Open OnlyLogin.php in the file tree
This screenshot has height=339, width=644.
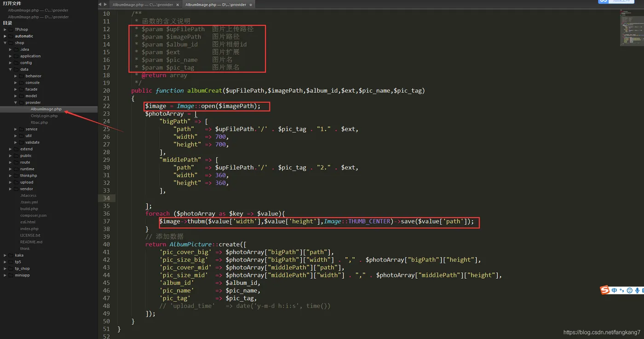[44, 116]
